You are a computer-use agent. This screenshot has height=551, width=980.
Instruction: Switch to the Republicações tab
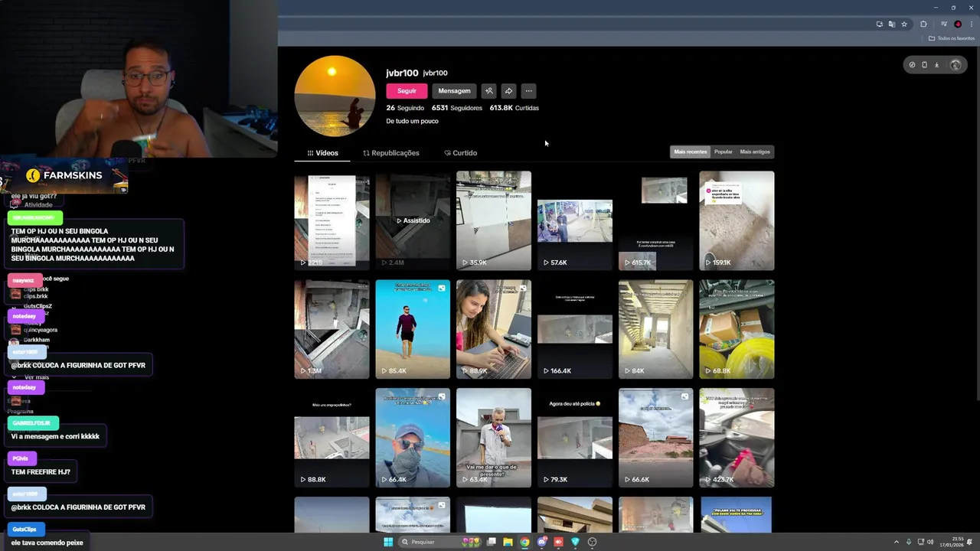click(391, 153)
